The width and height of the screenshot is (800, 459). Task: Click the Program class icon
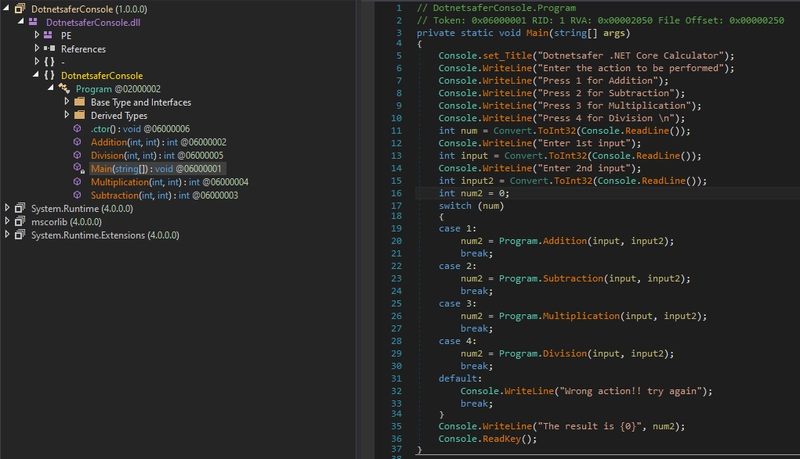pyautogui.click(x=64, y=88)
